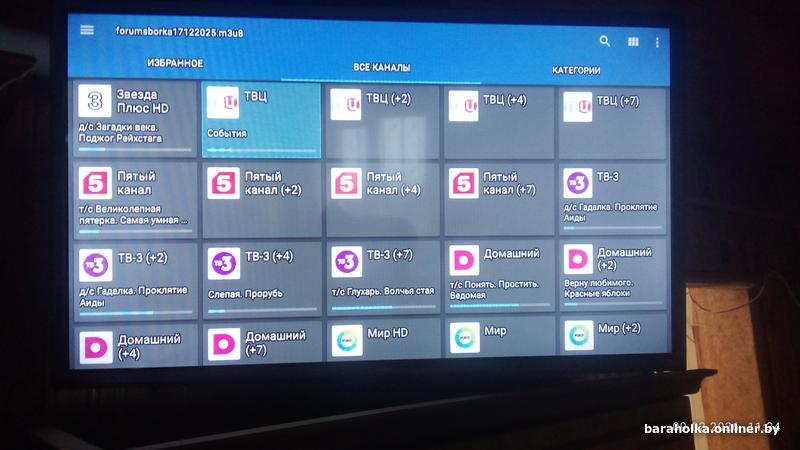800x450 pixels.
Task: Click channel name Пятый канал (+7)
Action: [x=509, y=183]
